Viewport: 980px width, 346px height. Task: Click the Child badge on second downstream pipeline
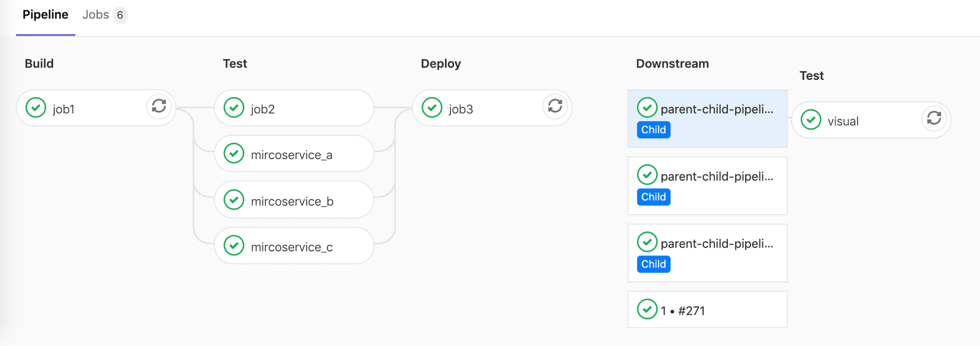[x=653, y=197]
